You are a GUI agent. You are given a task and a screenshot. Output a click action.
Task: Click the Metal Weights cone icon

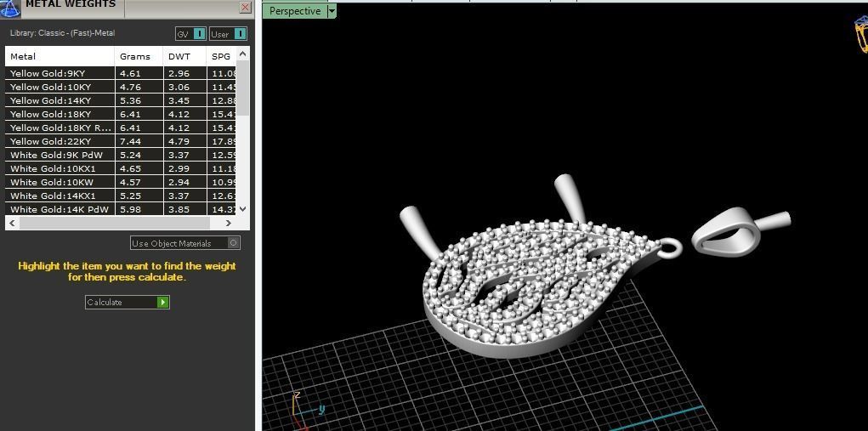point(10,8)
